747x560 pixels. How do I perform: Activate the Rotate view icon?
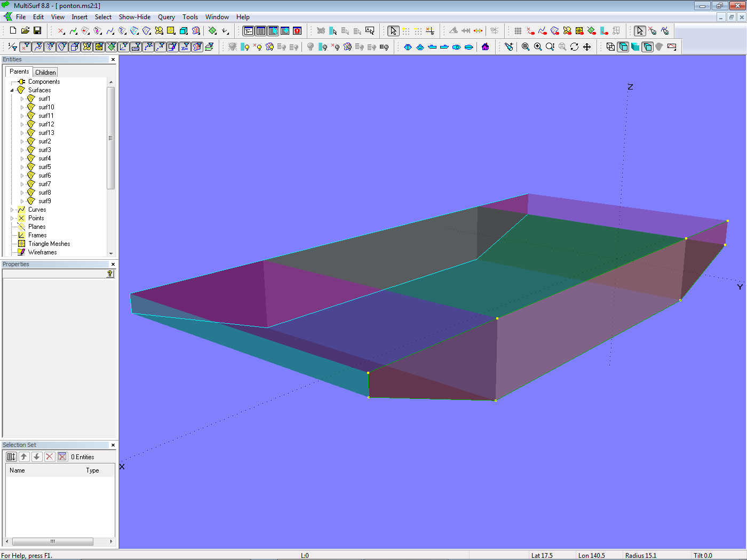[574, 47]
